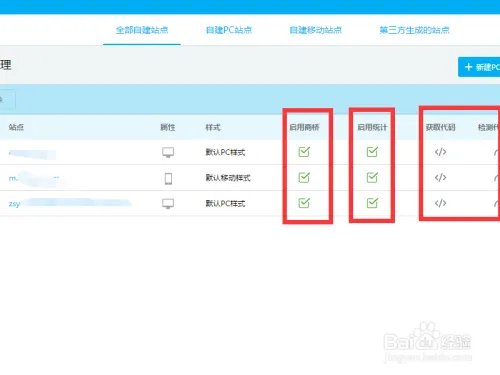Screen dimensions: 500x375
Task: Open the 第三方生成的站点 tab
Action: pos(414,30)
